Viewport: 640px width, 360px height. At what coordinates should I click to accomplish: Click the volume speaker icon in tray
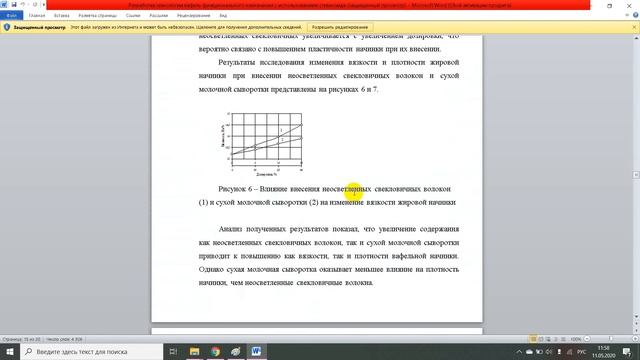click(x=549, y=352)
